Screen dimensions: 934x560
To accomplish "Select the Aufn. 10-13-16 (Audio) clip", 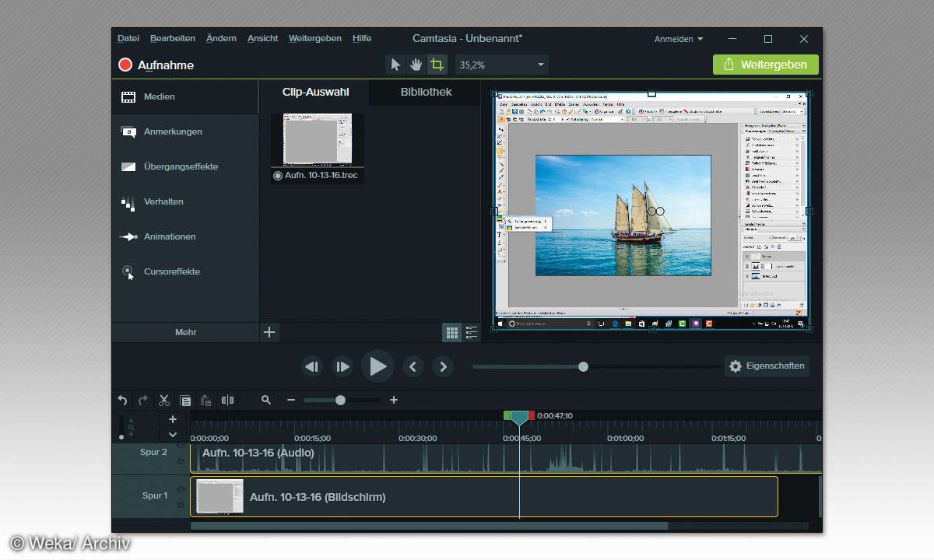I will click(506, 458).
